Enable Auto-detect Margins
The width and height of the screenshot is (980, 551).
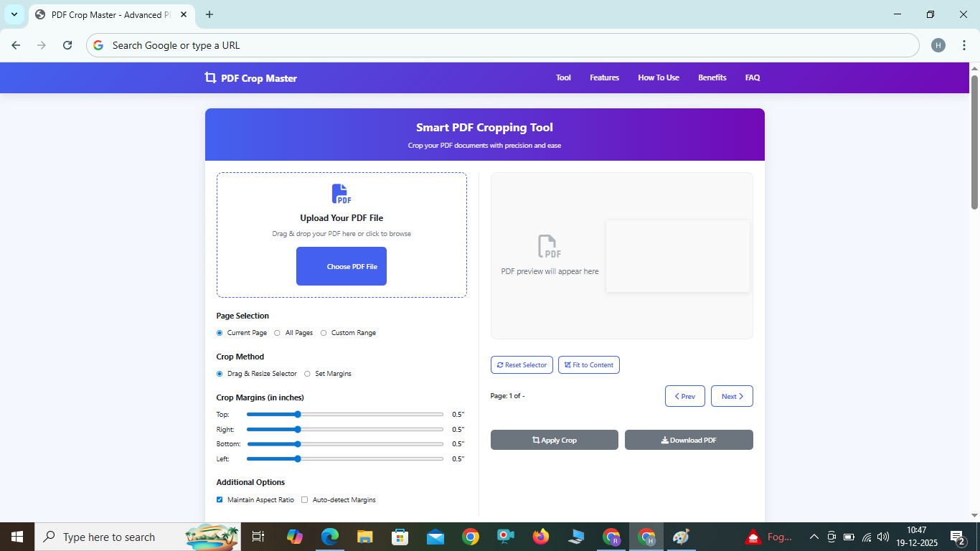[x=304, y=499]
